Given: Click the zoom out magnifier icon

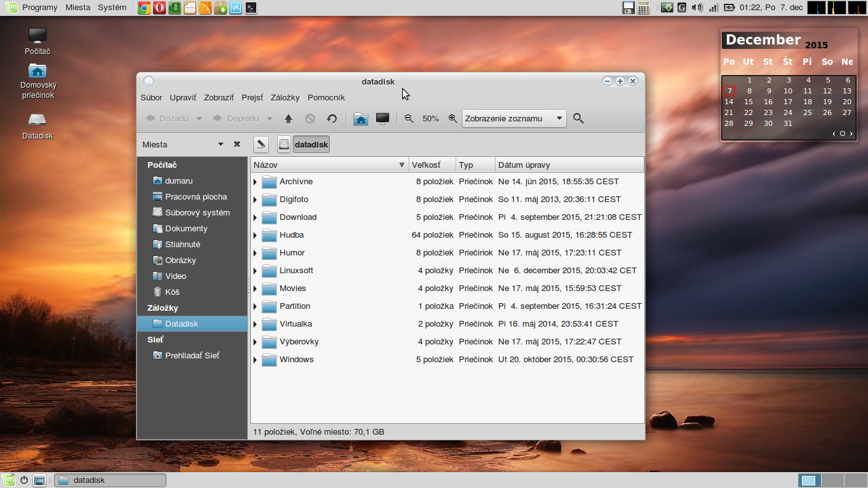Looking at the screenshot, I should [409, 119].
